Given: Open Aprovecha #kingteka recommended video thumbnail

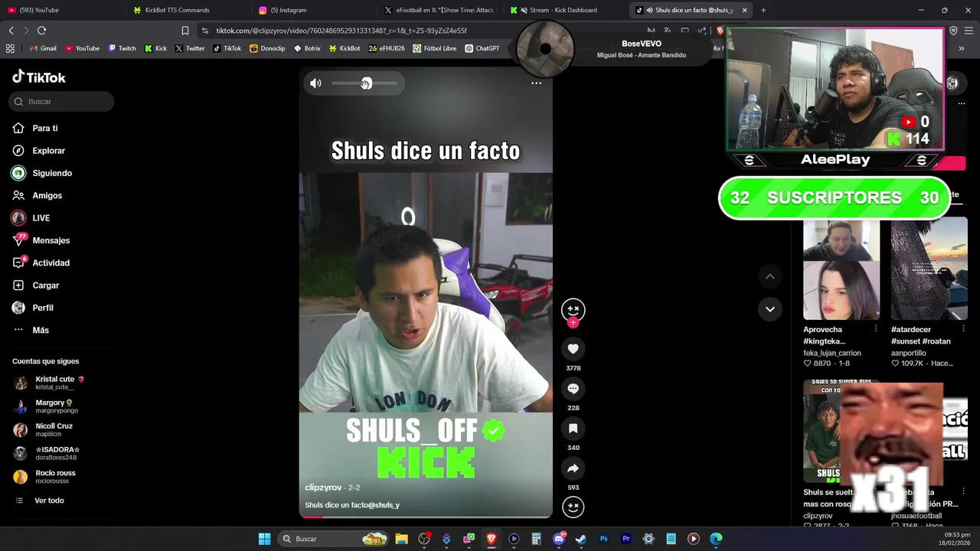Looking at the screenshot, I should pyautogui.click(x=841, y=269).
